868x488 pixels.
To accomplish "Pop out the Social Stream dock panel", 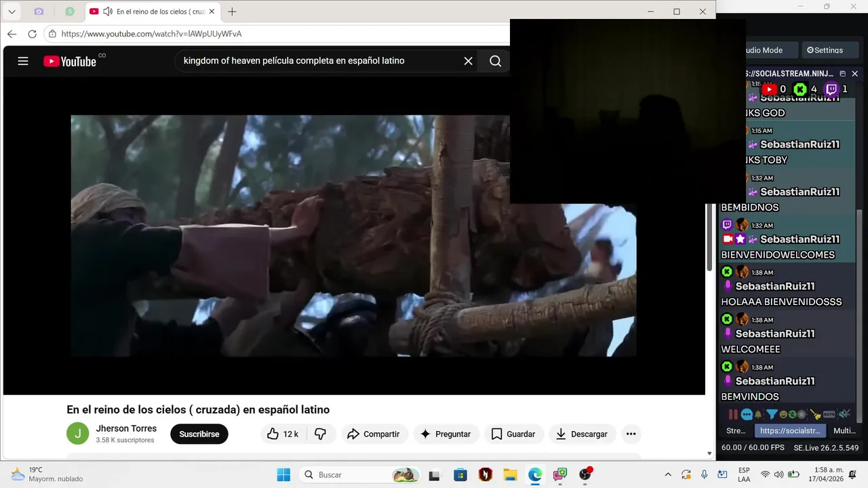I will click(842, 74).
